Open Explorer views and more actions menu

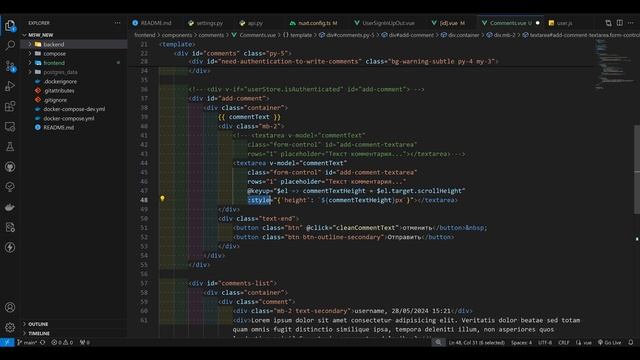[118, 23]
